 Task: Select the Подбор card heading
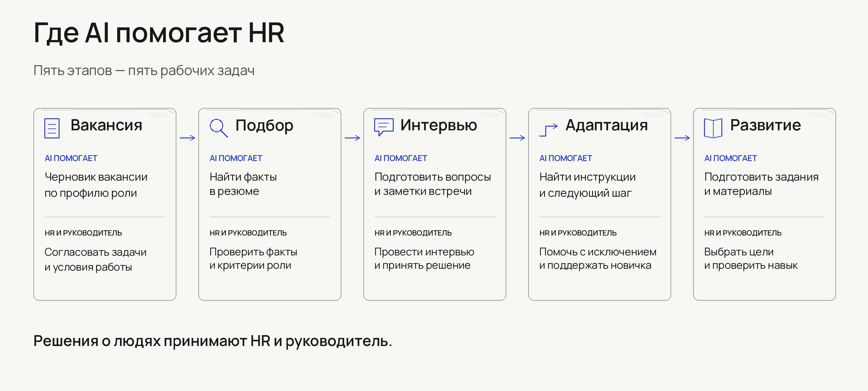[264, 126]
